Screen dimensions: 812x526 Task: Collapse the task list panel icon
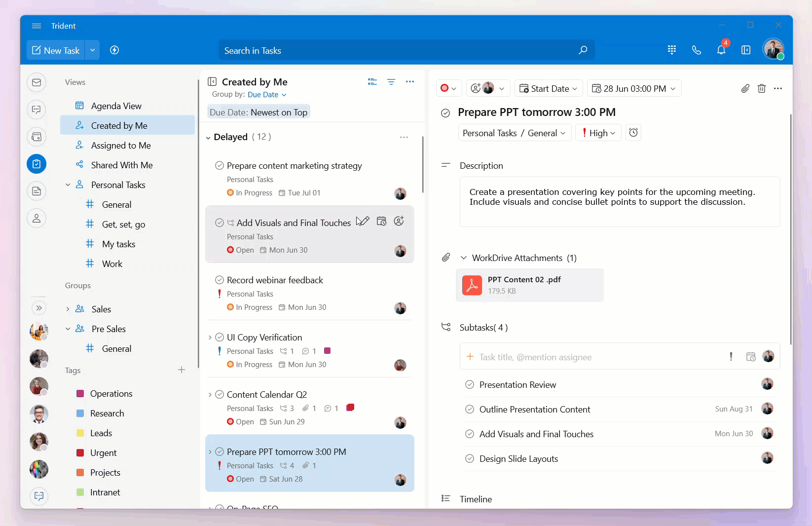coord(212,82)
